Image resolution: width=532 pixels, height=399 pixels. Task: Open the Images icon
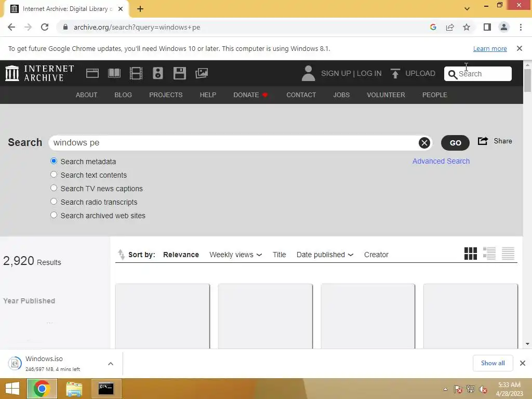pyautogui.click(x=202, y=73)
